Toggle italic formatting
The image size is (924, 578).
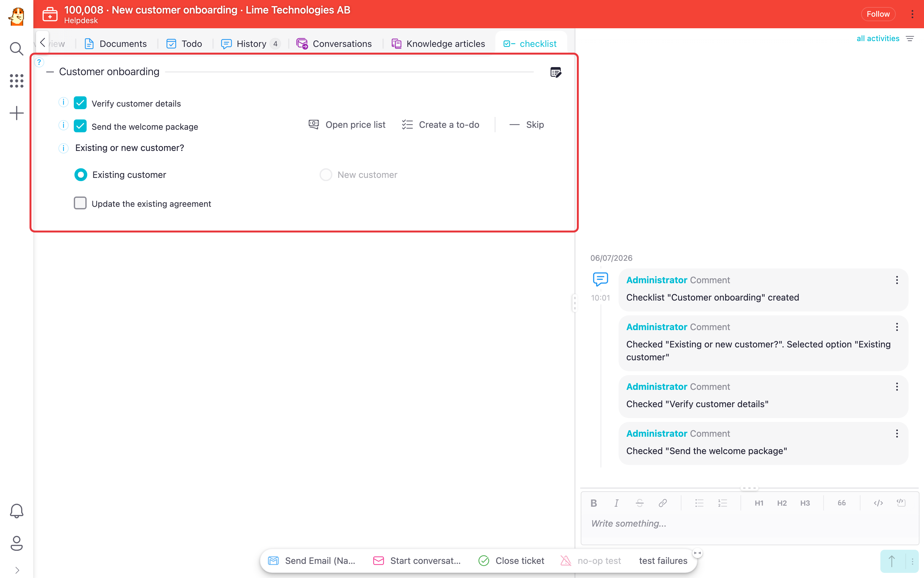[616, 503]
